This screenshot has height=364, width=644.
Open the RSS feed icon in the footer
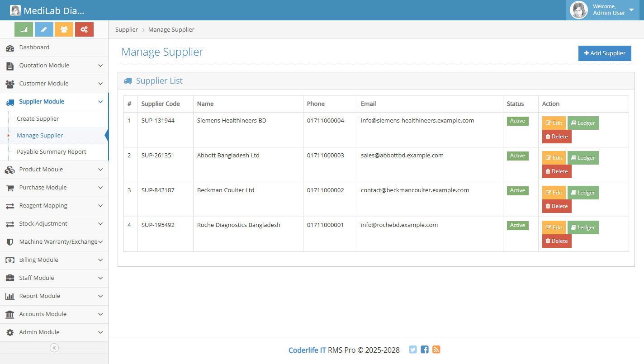[436, 350]
